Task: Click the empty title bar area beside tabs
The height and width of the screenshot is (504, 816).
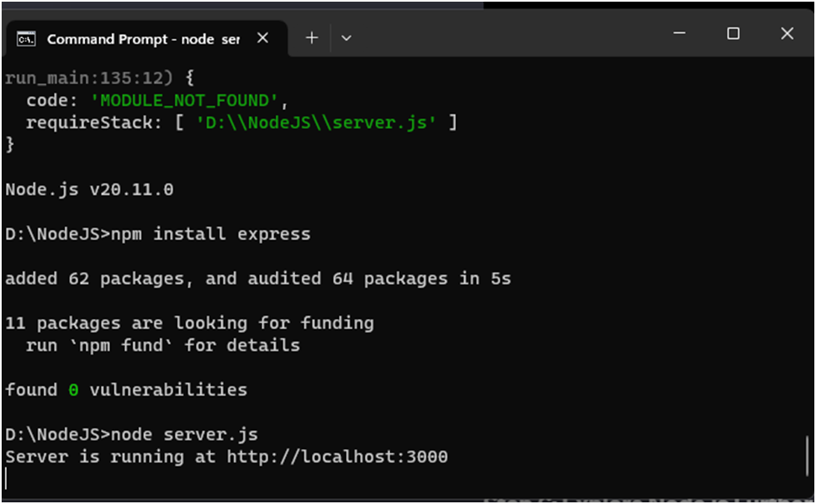Action: 500,35
